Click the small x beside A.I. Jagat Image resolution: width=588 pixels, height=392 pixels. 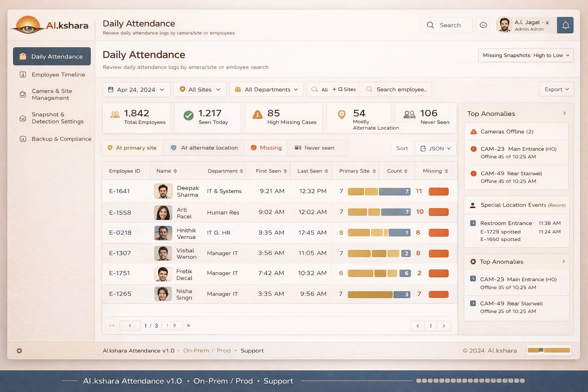[x=547, y=23]
